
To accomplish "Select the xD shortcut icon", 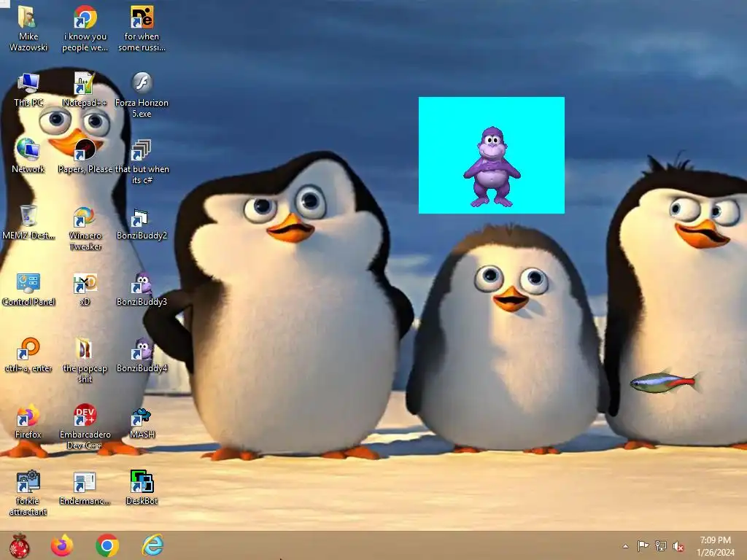I will tap(85, 283).
